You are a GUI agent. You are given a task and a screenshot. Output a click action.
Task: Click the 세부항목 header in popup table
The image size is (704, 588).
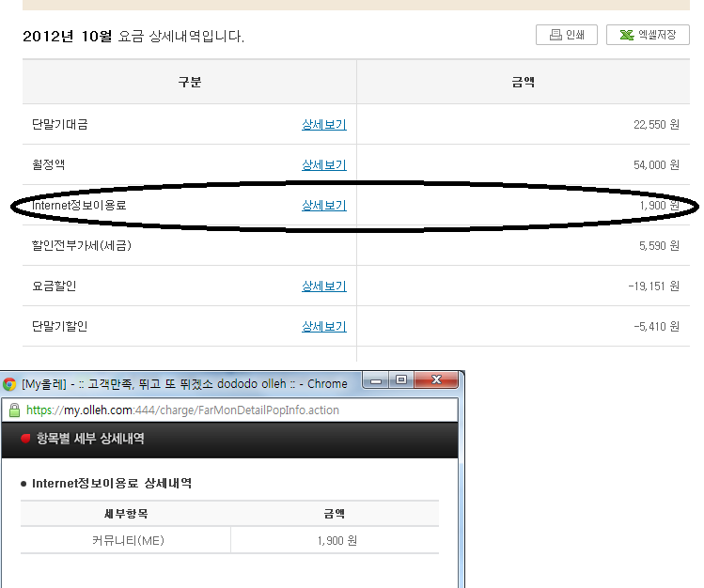pyautogui.click(x=126, y=514)
